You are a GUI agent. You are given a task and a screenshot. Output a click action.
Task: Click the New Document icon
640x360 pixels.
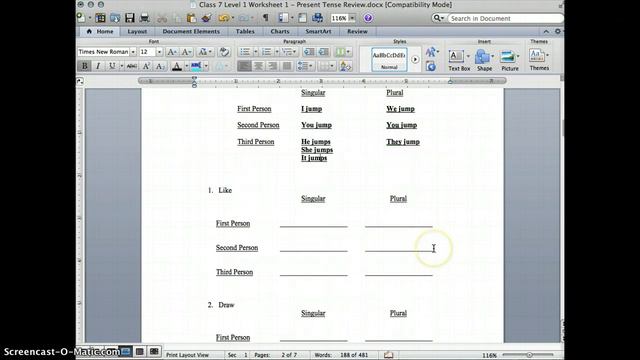point(81,18)
